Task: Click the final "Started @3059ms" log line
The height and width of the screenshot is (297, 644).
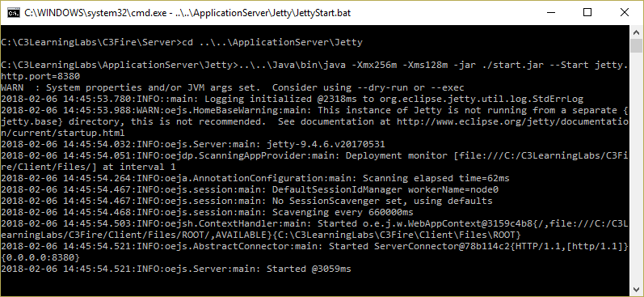Action: click(176, 269)
